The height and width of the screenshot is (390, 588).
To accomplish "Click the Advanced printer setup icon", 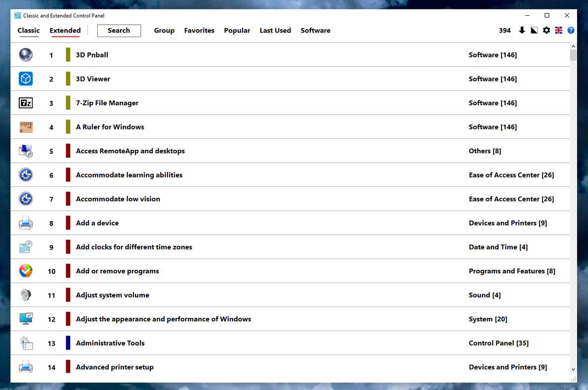I will 26,367.
